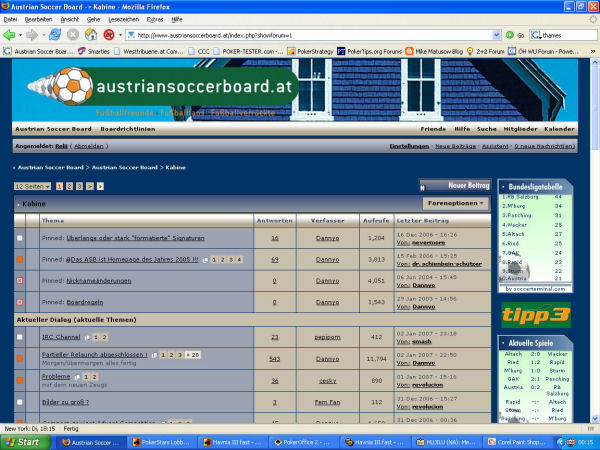Viewport: 600px width, 450px height.
Task: Open the '12 Seiten' page dropdown
Action: click(32, 186)
